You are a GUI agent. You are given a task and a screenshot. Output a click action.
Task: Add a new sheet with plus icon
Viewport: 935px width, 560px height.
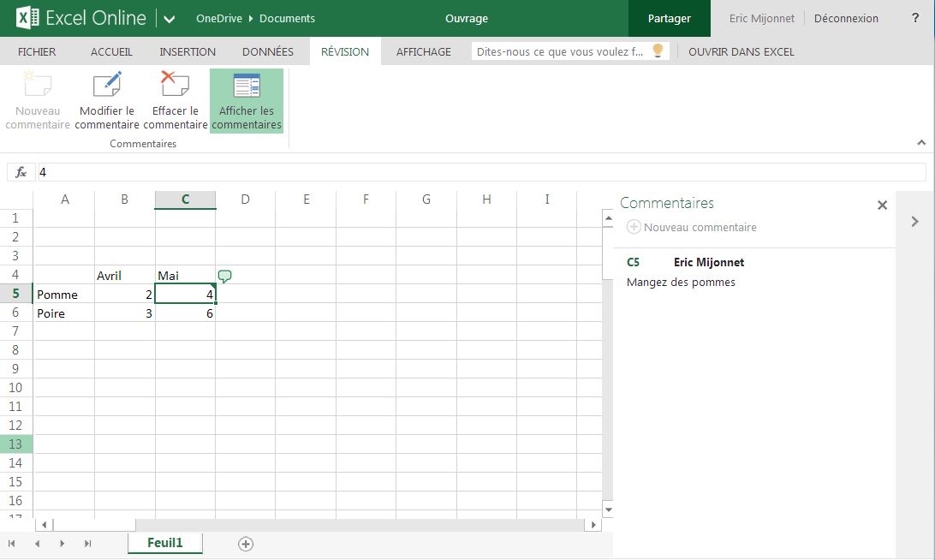[x=246, y=544]
